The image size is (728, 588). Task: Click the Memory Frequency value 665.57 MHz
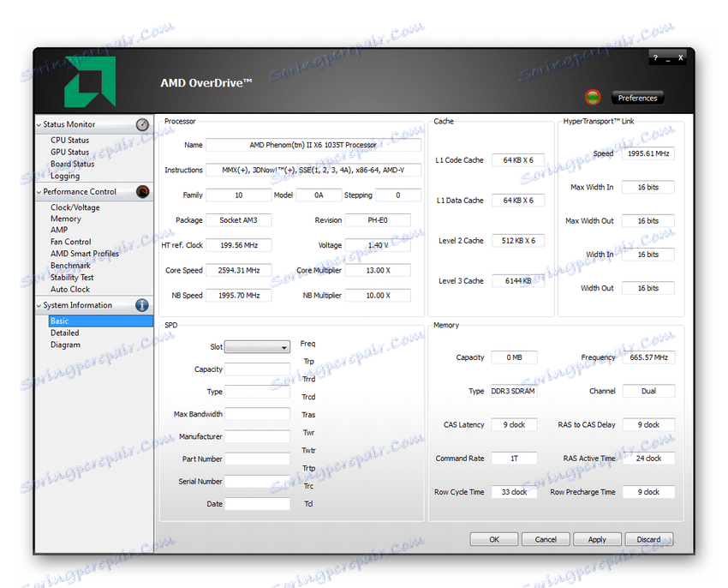tap(648, 357)
